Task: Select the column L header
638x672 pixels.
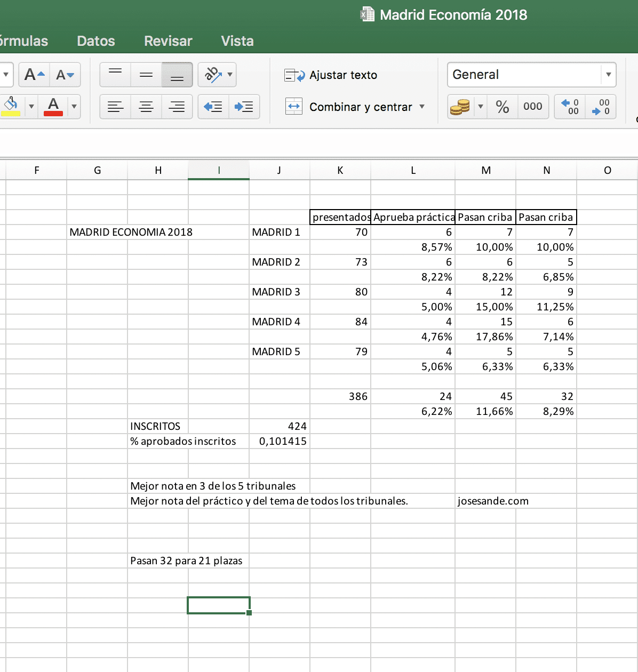Action: (x=413, y=171)
